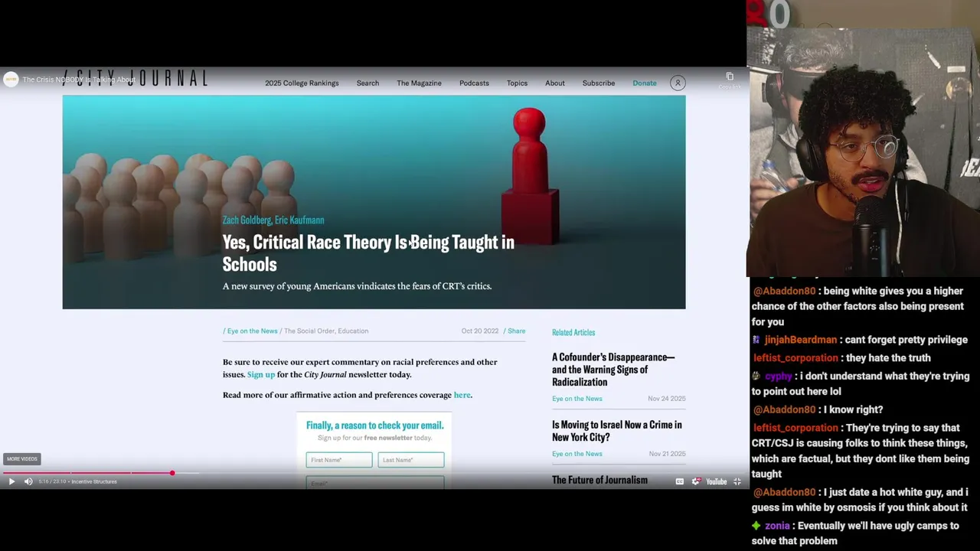Open related article A Cofounder's Disappearance
Screen dimensions: 980x551
click(613, 370)
